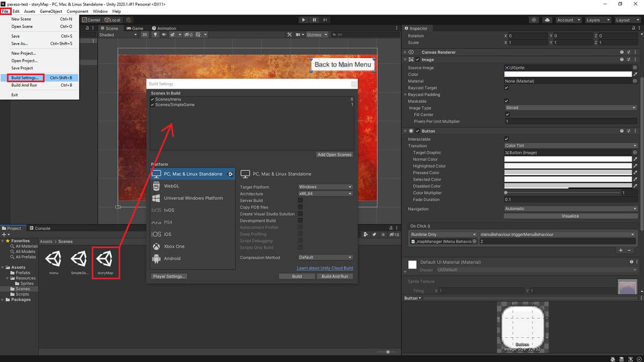The image size is (644, 362).
Task: Click the WebGL platform icon
Action: coord(156,186)
